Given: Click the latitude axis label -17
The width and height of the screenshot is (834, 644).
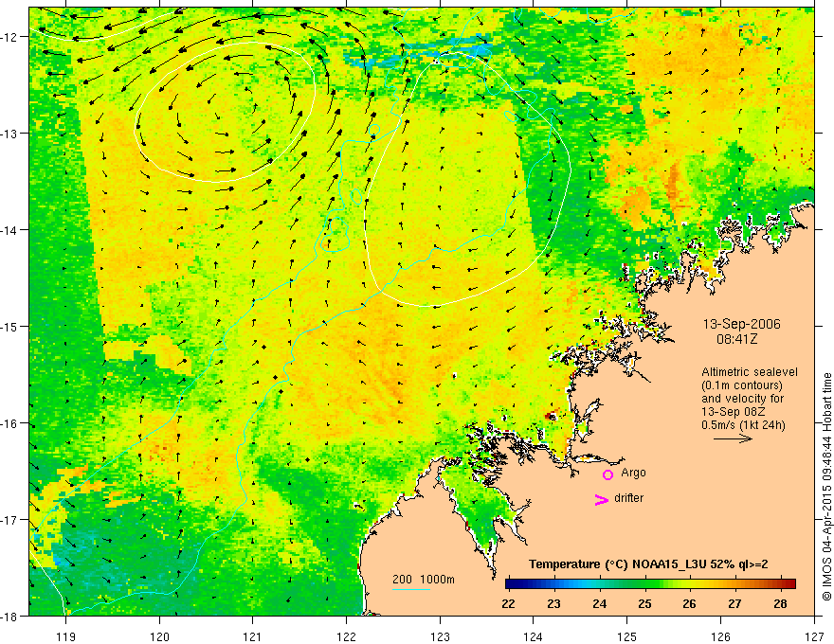Looking at the screenshot, I should [9, 520].
